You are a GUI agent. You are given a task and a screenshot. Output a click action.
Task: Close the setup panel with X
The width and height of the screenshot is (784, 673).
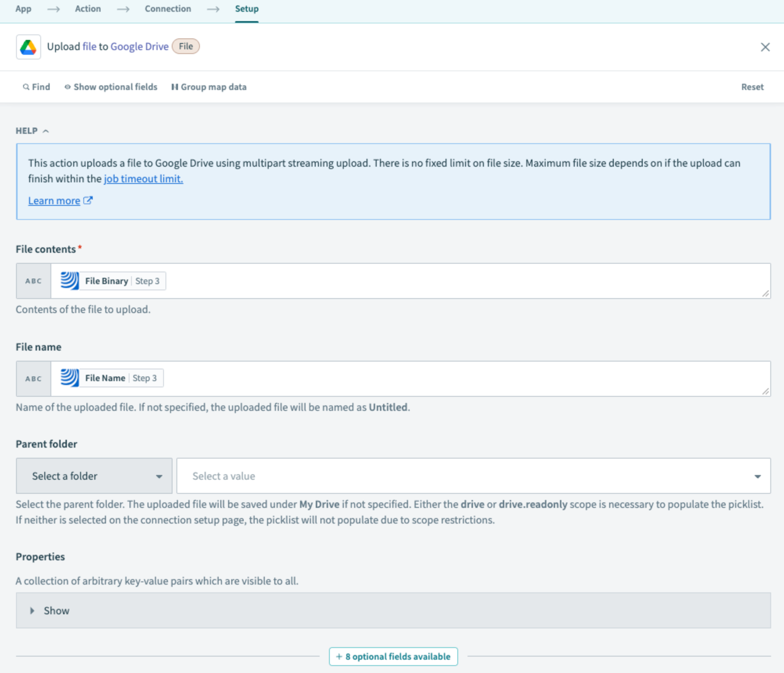click(x=765, y=47)
